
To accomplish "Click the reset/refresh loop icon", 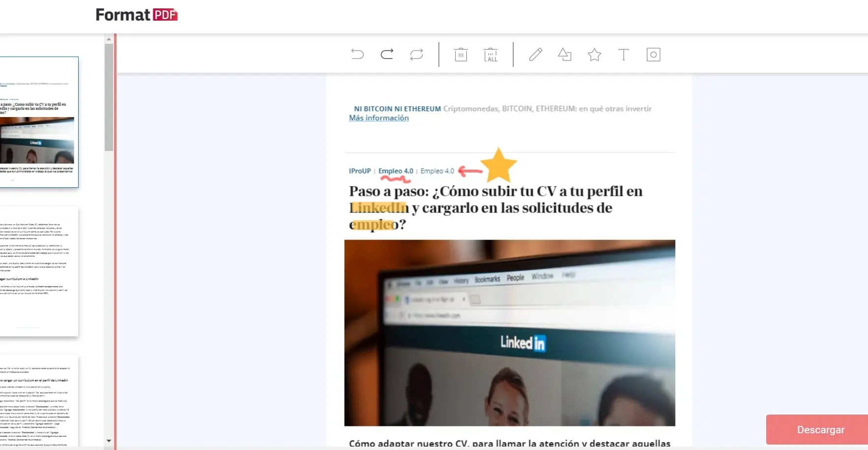I will [x=417, y=54].
